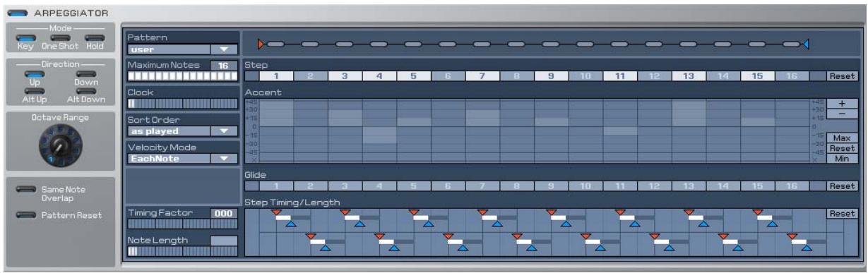Reset Step Timing/Length
This screenshot has height=273, width=868.
click(842, 213)
